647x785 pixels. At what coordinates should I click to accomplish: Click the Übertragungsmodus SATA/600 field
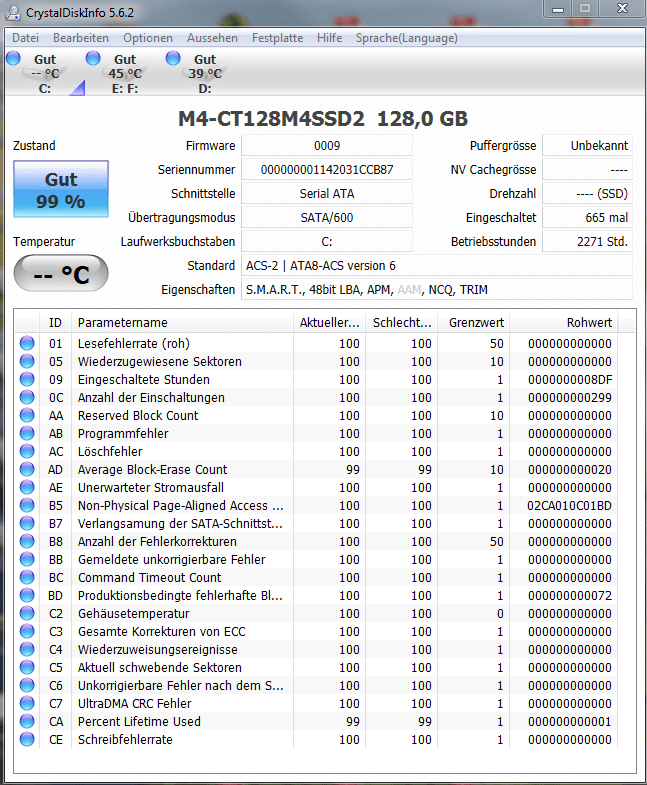[x=327, y=218]
